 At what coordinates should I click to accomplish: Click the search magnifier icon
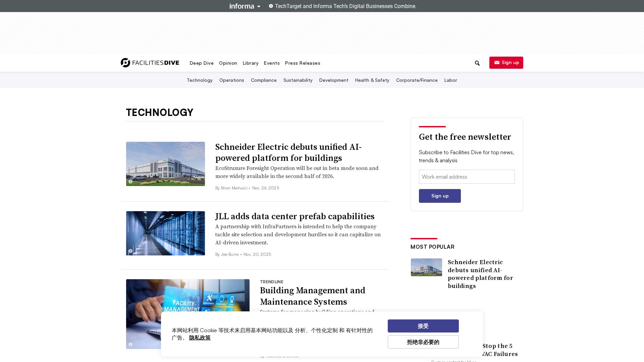point(477,63)
